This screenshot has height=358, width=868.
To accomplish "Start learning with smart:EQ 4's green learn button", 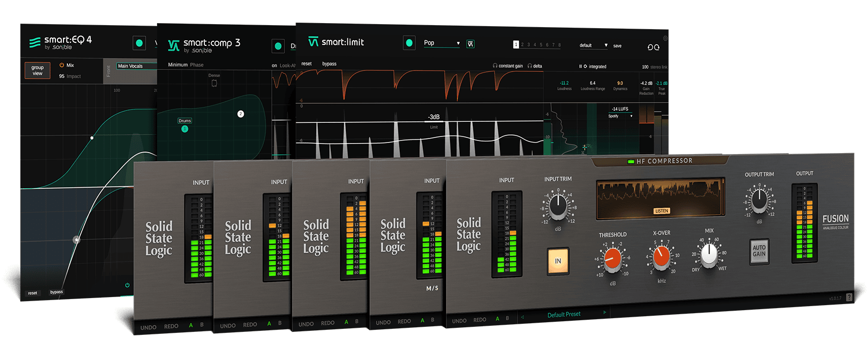I will point(139,43).
